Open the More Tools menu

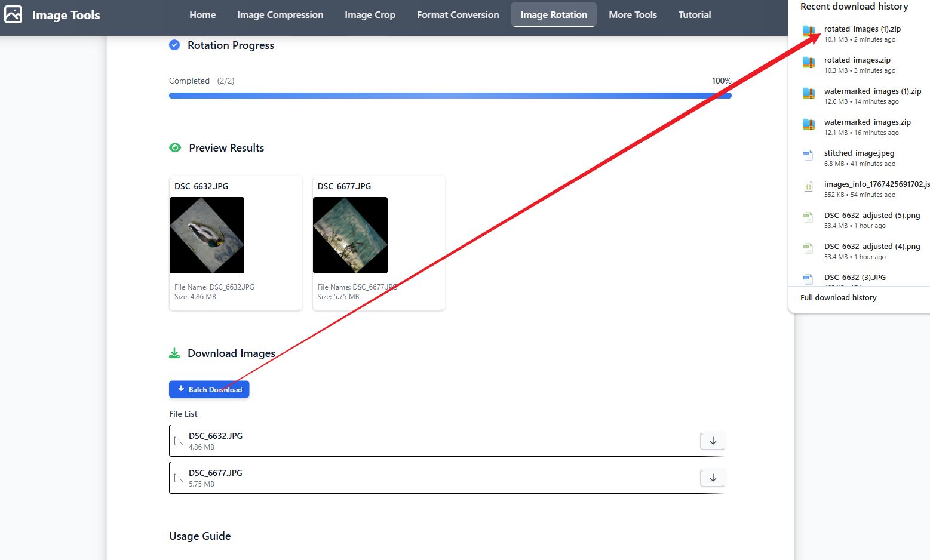pos(633,14)
